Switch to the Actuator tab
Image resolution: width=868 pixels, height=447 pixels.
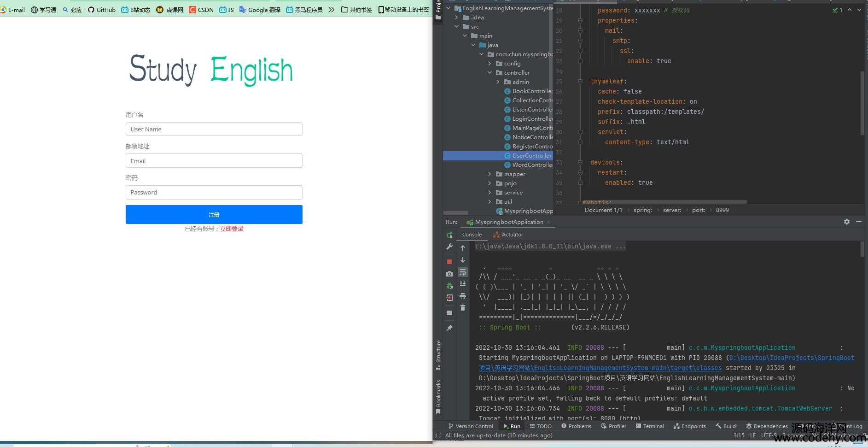[x=508, y=235]
